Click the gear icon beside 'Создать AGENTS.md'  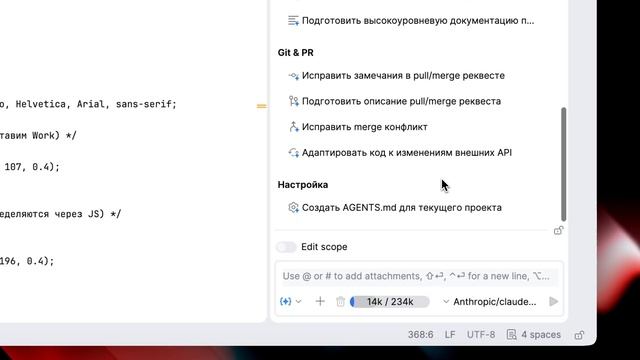[293, 207]
